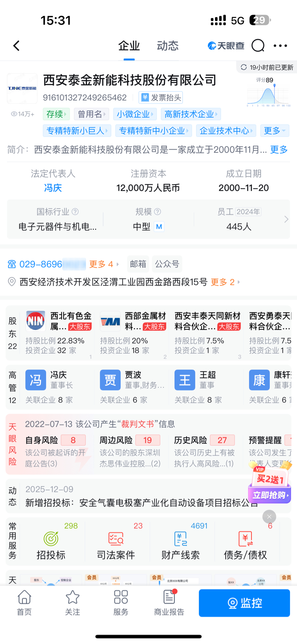Expand the 存续 status tag
Viewport: 297px width, 644px height.
[x=56, y=114]
